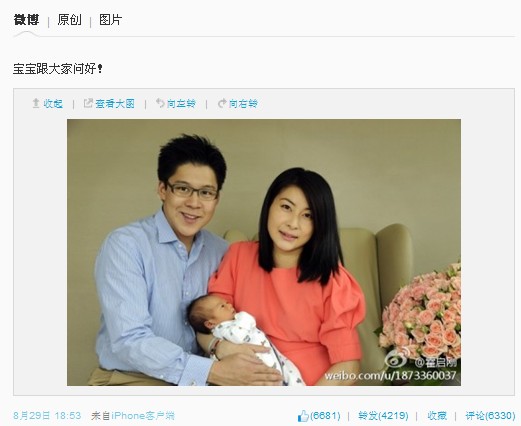Open 查看大图 to view full image
The height and width of the screenshot is (426, 521).
(x=115, y=104)
